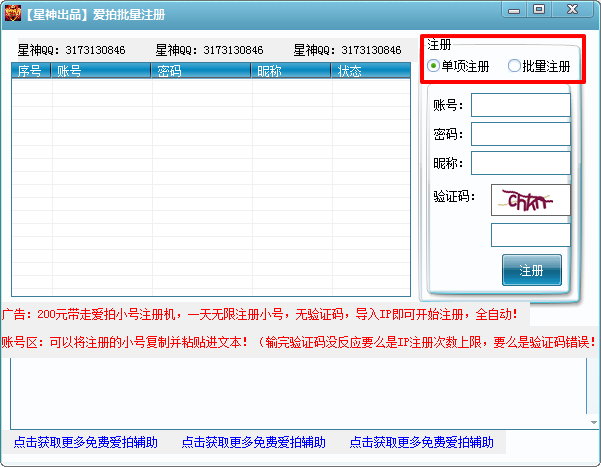Click the first 星神QQ: 3173130846 label
The height and width of the screenshot is (467, 601).
pyautogui.click(x=71, y=50)
